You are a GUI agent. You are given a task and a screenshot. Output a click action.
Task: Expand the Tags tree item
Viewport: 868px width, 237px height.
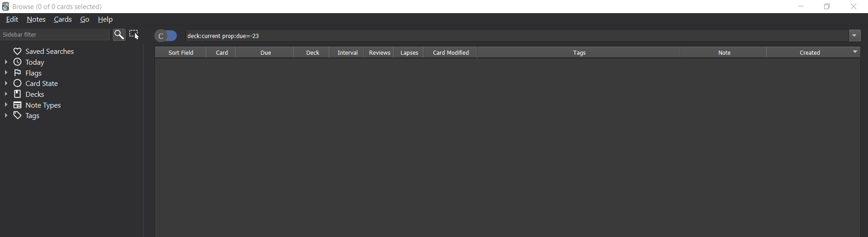tap(6, 116)
